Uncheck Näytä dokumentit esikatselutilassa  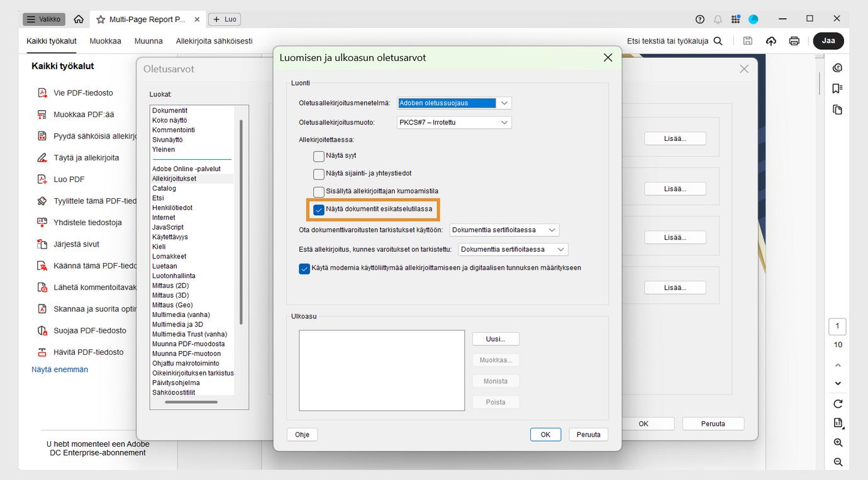point(319,209)
